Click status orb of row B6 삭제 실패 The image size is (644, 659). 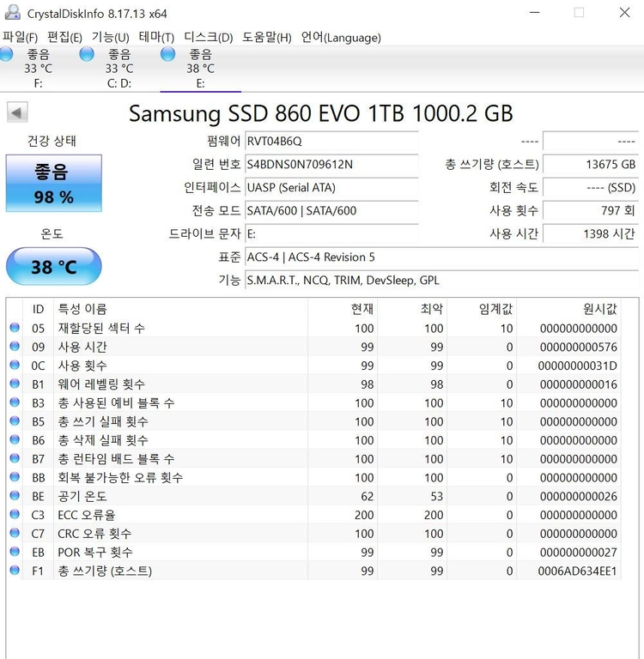tap(15, 439)
